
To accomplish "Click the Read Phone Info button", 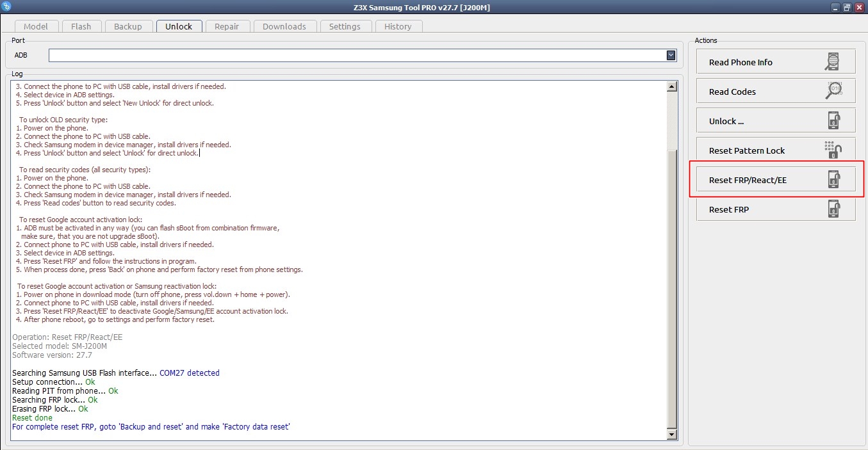I will (x=776, y=61).
